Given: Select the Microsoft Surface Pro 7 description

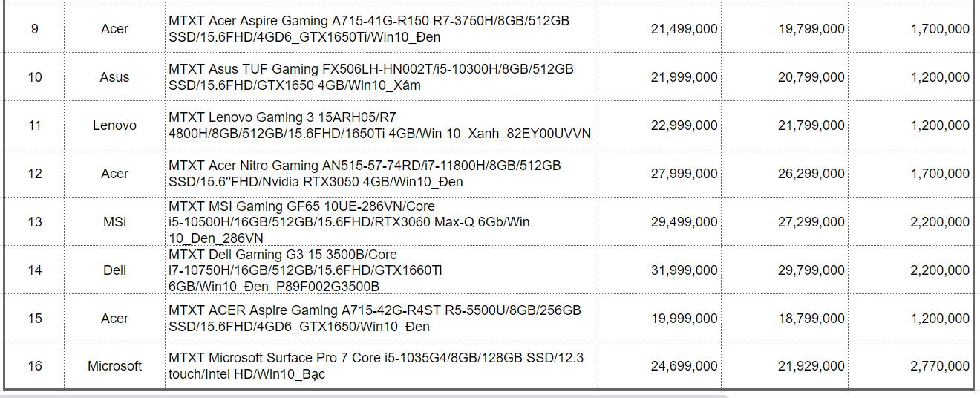Looking at the screenshot, I should pos(379,365).
